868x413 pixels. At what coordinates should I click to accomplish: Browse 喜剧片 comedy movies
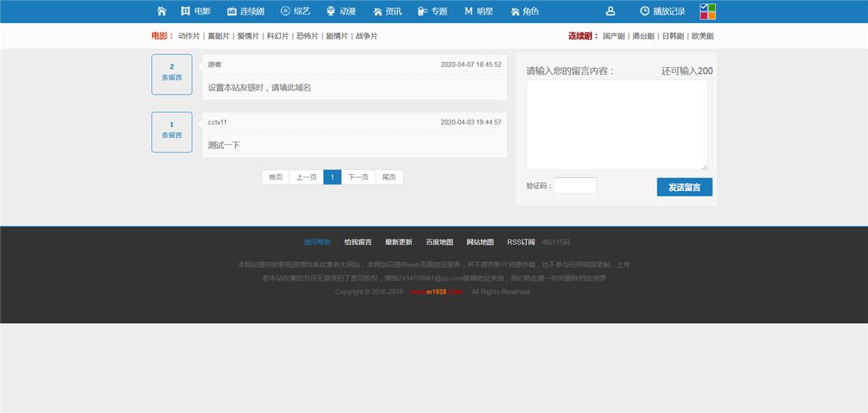point(218,36)
